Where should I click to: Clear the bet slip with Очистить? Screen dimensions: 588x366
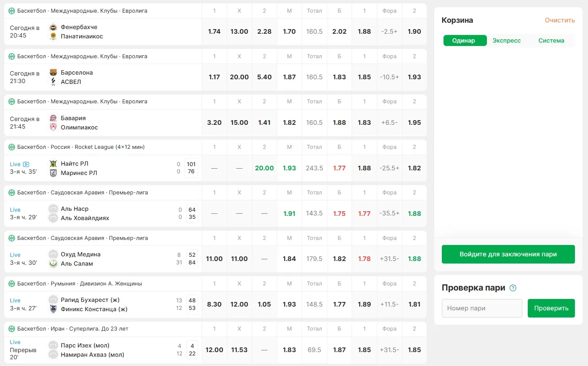point(559,20)
